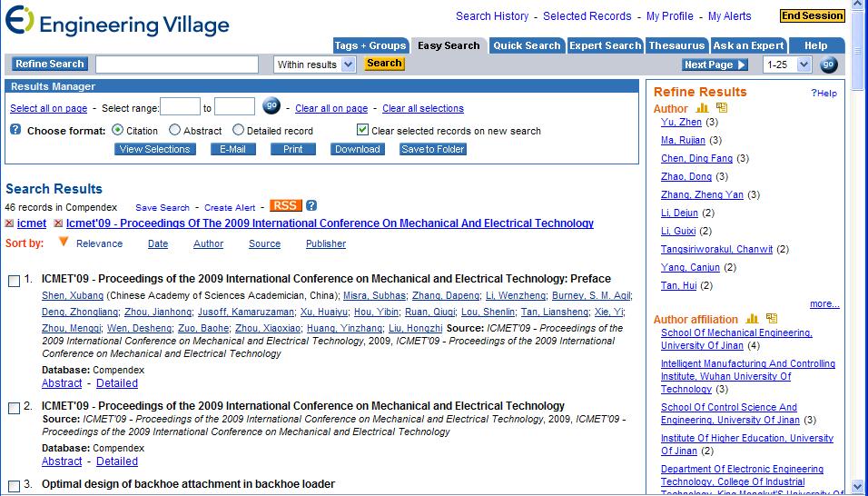The width and height of the screenshot is (868, 496).
Task: Click the orange RSS feed icon
Action: click(x=286, y=206)
